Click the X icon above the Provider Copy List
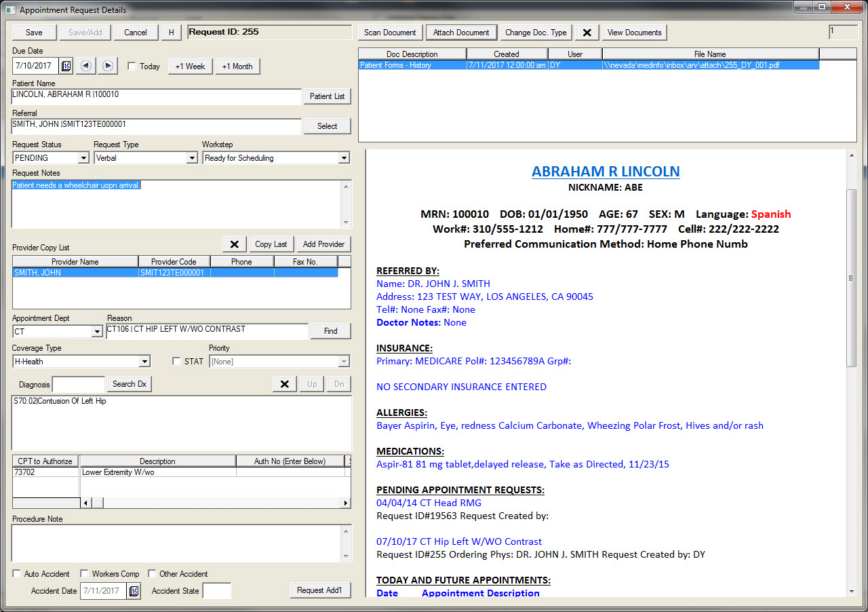Viewport: 868px width, 612px height. tap(234, 244)
